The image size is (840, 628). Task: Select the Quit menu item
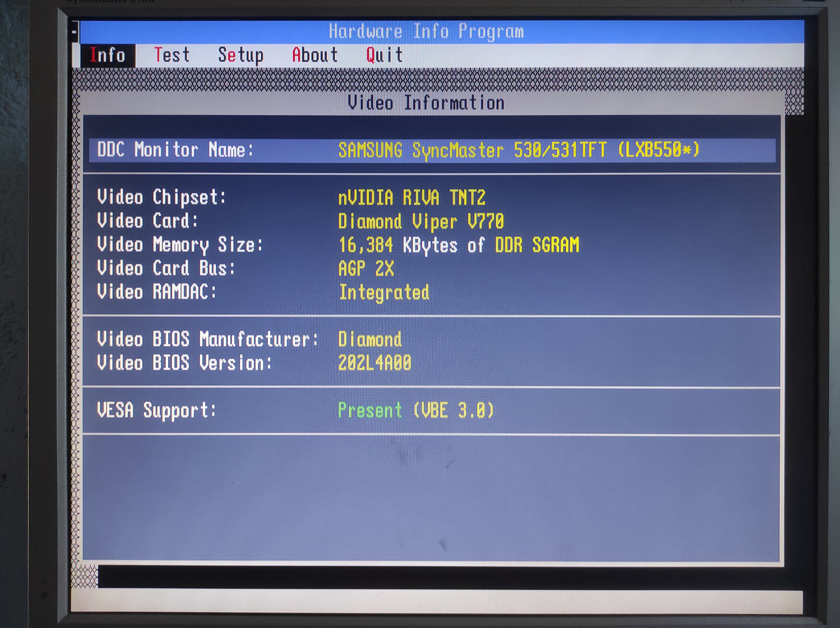pos(384,55)
